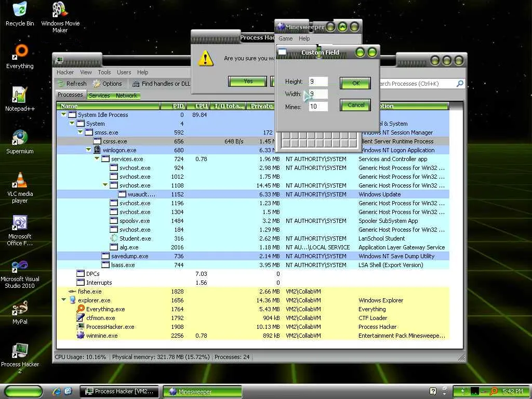This screenshot has width=532, height=399.
Task: Sort by the Name column header
Action: coord(109,106)
